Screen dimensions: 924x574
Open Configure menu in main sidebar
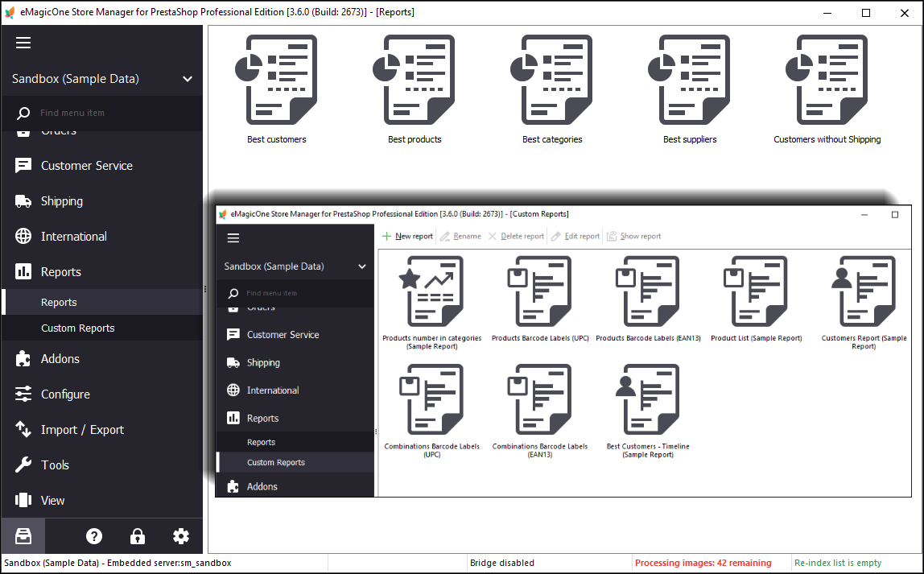[102, 394]
